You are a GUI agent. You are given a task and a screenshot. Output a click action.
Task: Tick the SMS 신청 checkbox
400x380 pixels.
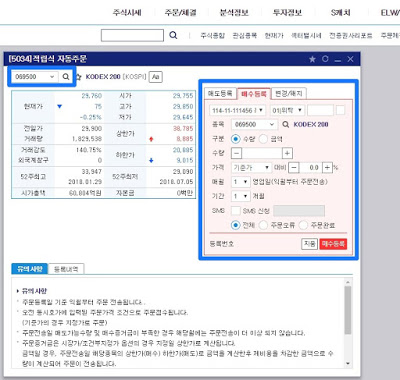(x=236, y=211)
